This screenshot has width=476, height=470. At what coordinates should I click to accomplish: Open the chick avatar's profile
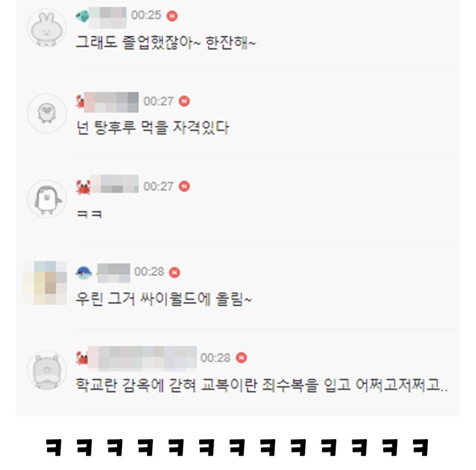(x=47, y=113)
